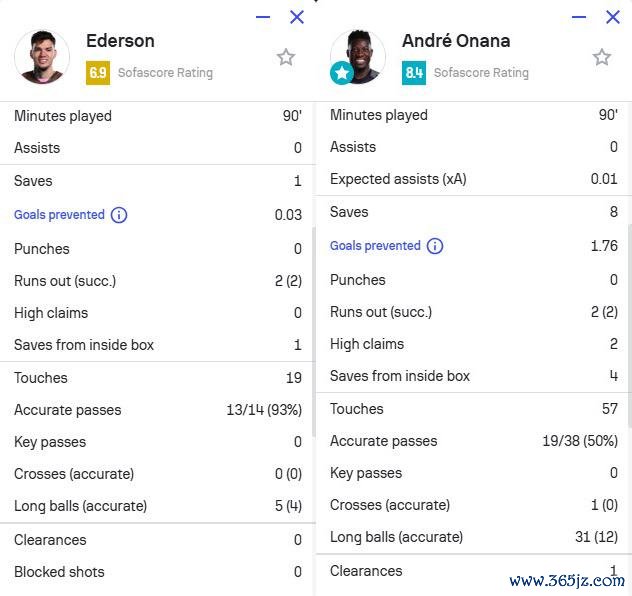Open Ederson's Goals prevented link
The height and width of the screenshot is (596, 632).
click(x=59, y=215)
